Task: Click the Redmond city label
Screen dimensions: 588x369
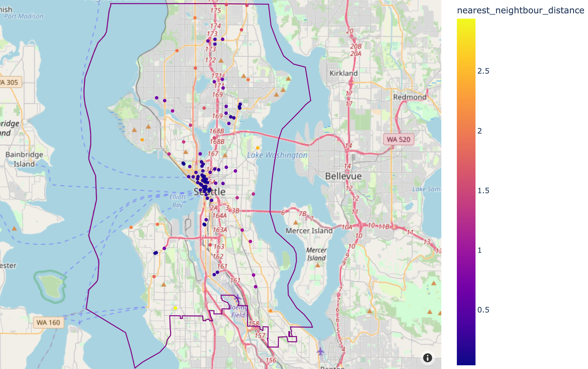Action: tap(410, 97)
